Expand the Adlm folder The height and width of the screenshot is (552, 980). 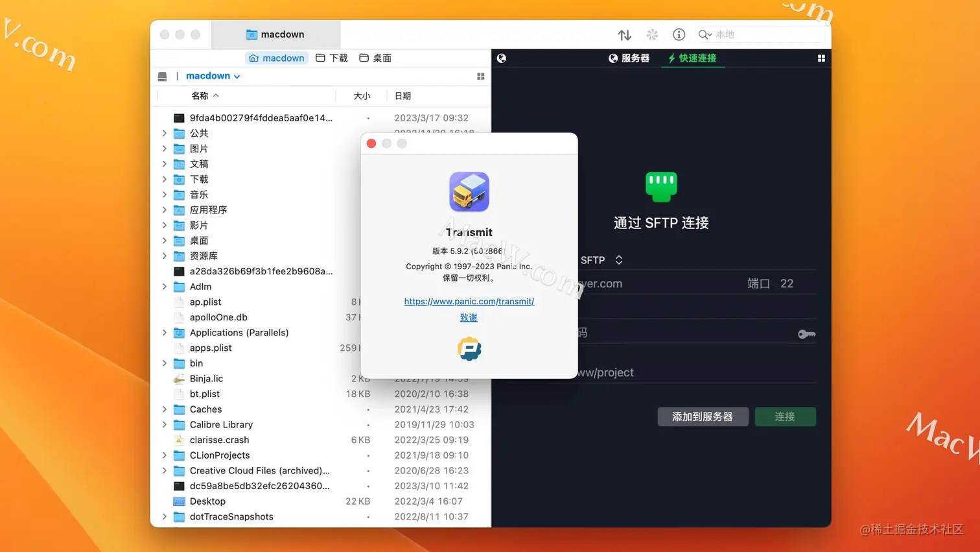165,286
